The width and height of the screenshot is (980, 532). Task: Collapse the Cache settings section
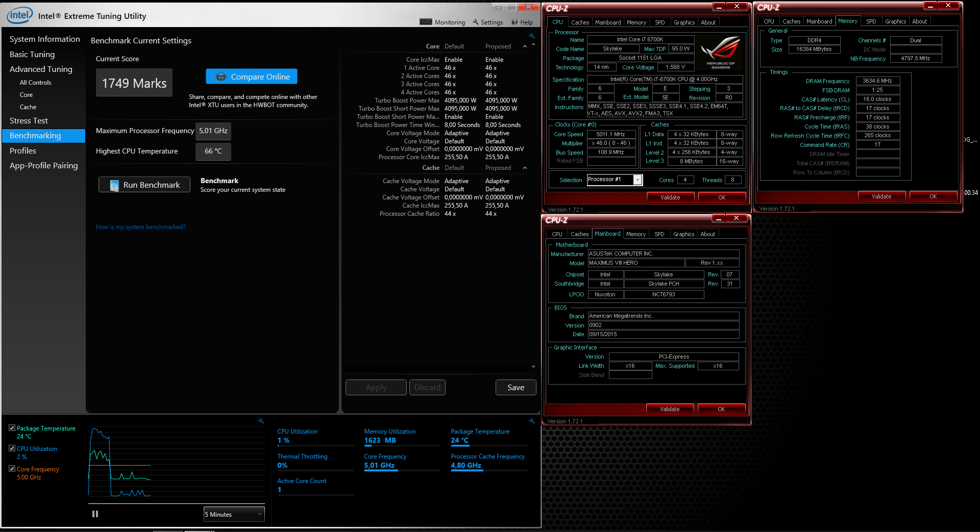point(525,168)
